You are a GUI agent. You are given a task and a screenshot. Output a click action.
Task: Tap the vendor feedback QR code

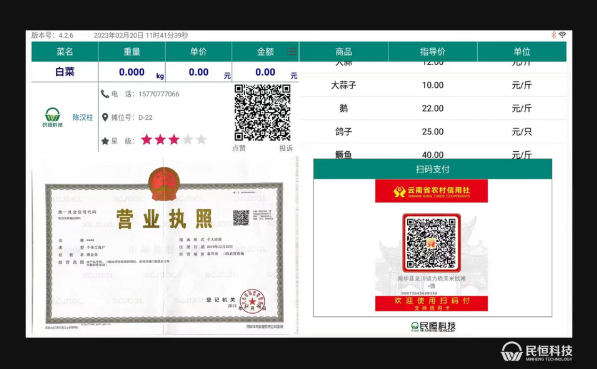[x=262, y=113]
